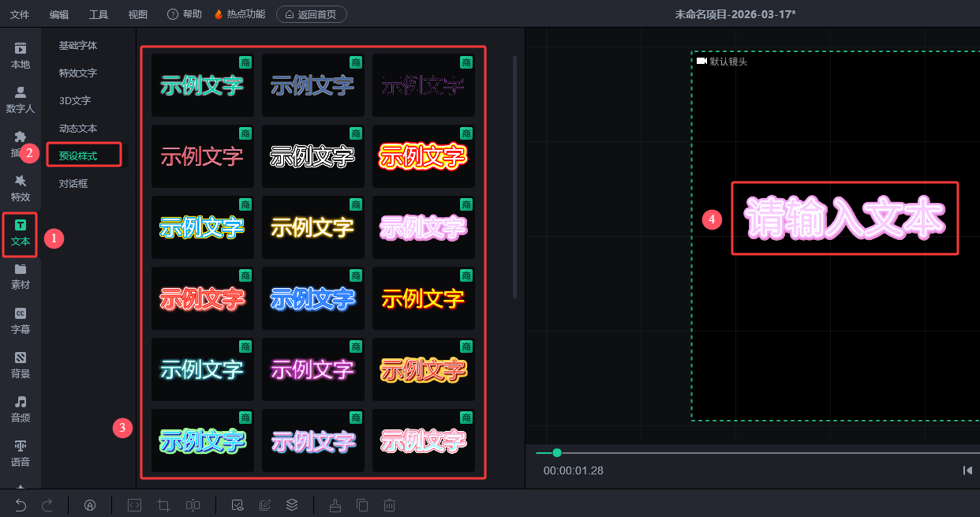Click the layers stack icon

click(292, 505)
